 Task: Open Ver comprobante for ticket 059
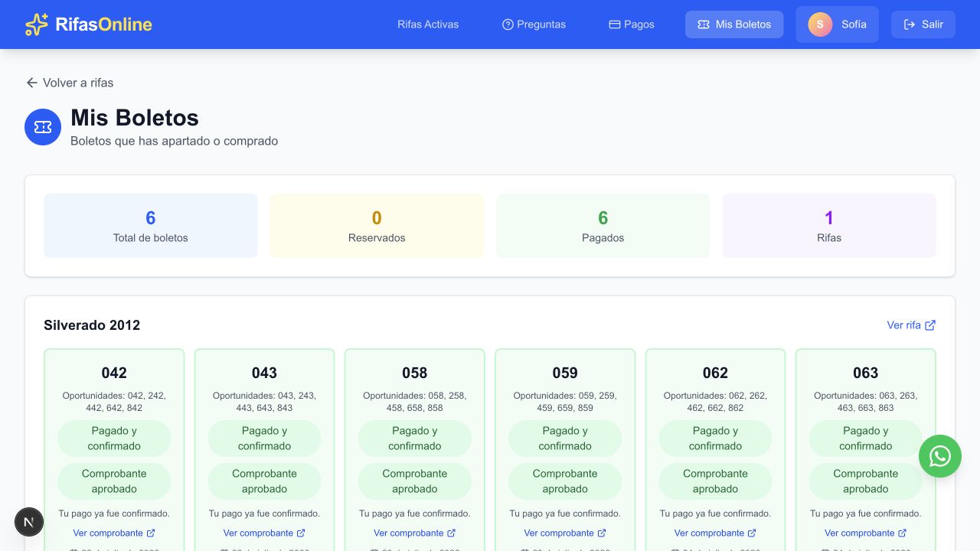[565, 533]
